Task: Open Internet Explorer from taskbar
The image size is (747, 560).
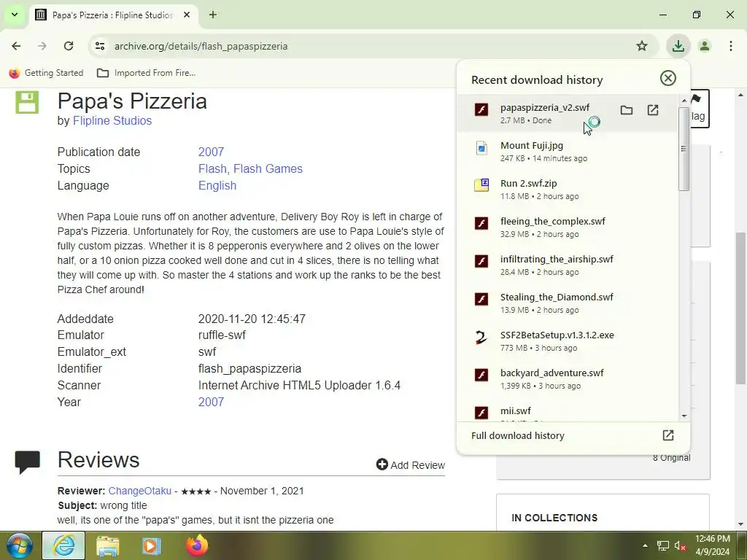Action: pyautogui.click(x=63, y=545)
